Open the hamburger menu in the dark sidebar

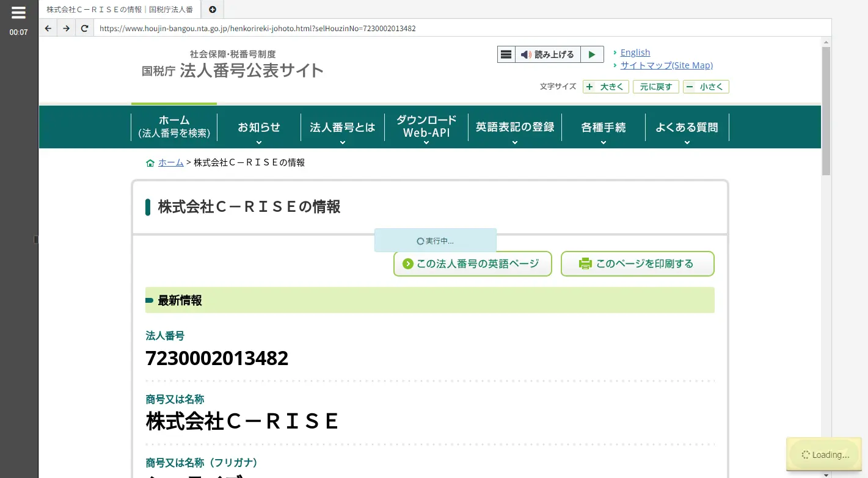point(18,12)
